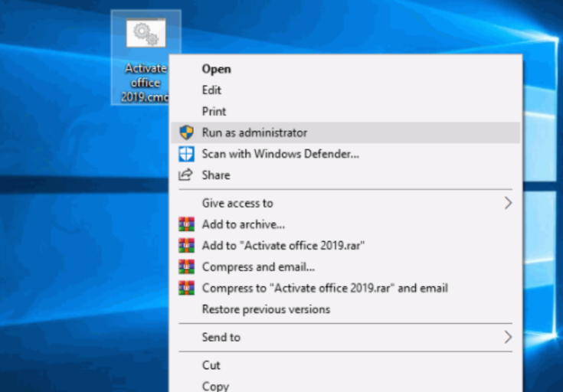Screen dimensions: 563x392
Task: Expand the Send to arrow
Action: pyautogui.click(x=508, y=337)
